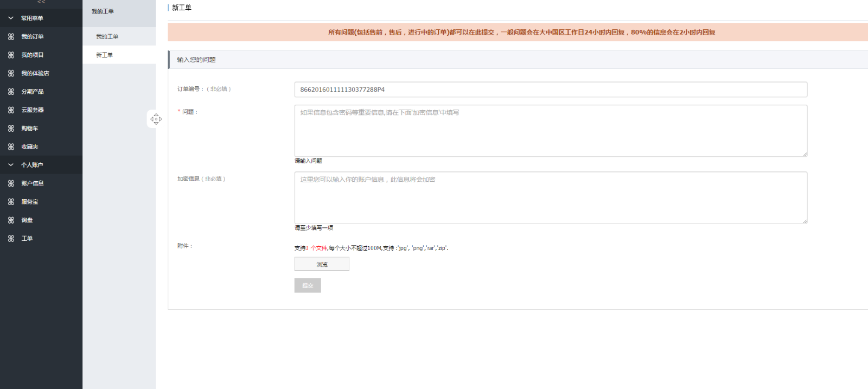Viewport: 868px width, 389px height.
Task: Click the 询盘 sidebar icon
Action: point(11,220)
